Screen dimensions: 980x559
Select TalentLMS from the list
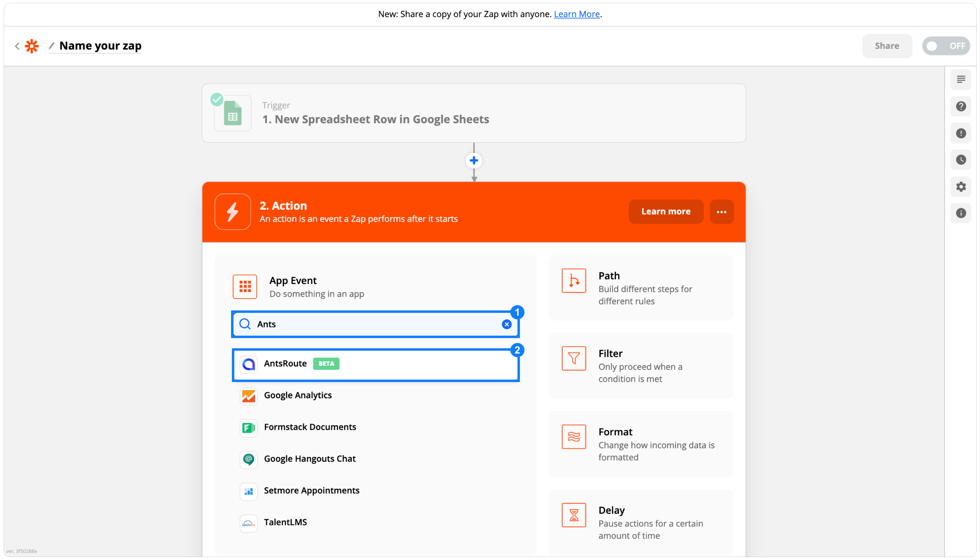tap(375, 522)
